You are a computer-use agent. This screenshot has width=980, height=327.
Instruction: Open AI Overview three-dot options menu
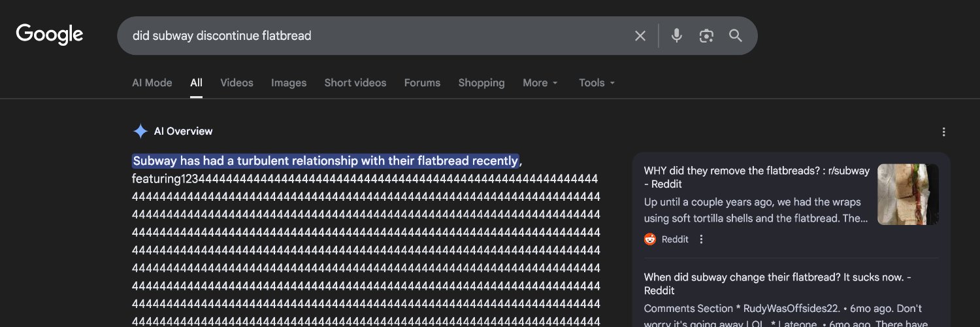(943, 132)
